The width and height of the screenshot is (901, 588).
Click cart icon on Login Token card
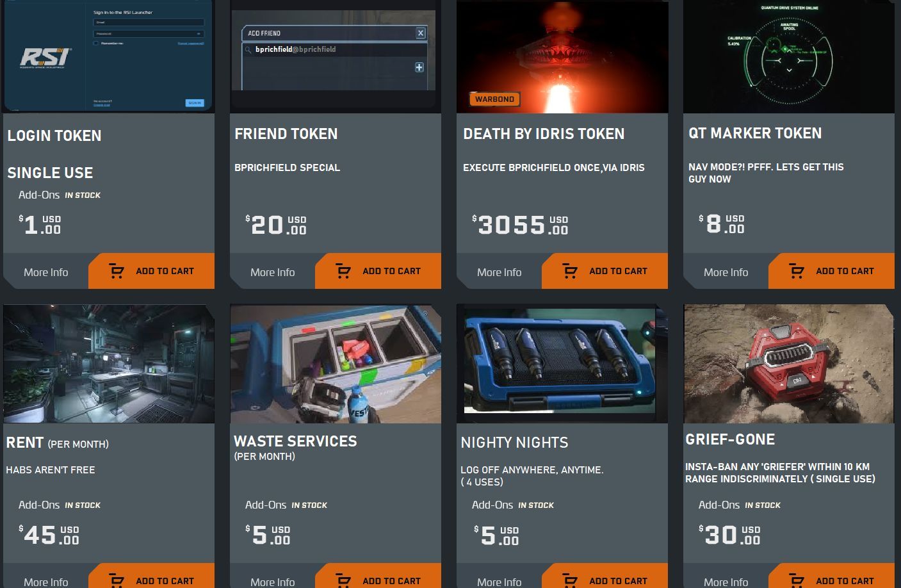pos(116,271)
